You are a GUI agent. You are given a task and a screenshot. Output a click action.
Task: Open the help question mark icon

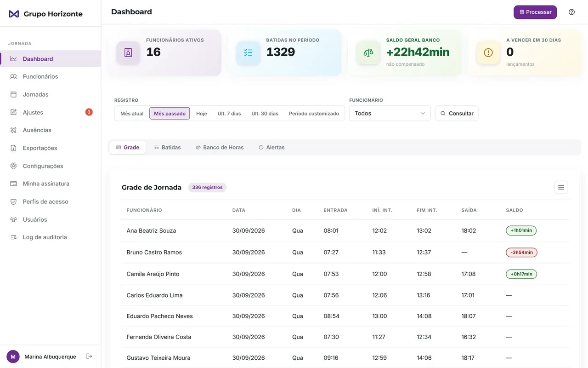pyautogui.click(x=571, y=12)
